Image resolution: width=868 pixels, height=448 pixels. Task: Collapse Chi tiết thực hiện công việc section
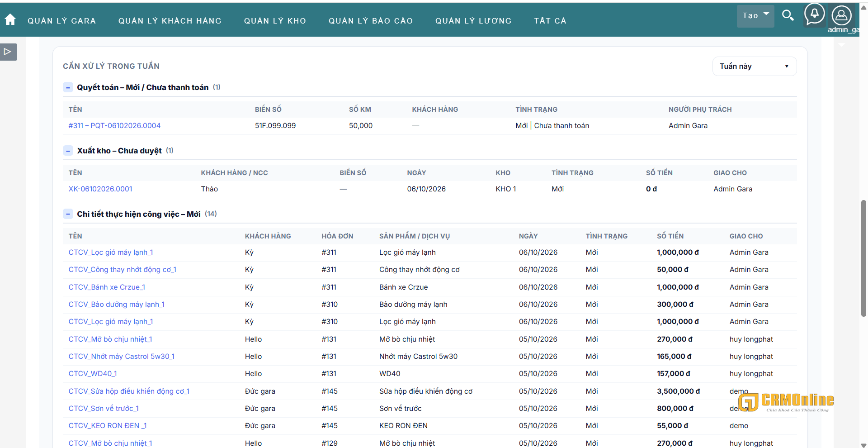(68, 214)
